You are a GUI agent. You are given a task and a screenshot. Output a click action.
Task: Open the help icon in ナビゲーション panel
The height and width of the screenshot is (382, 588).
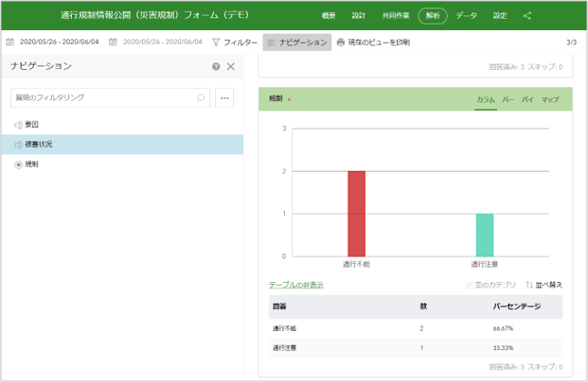tap(216, 66)
